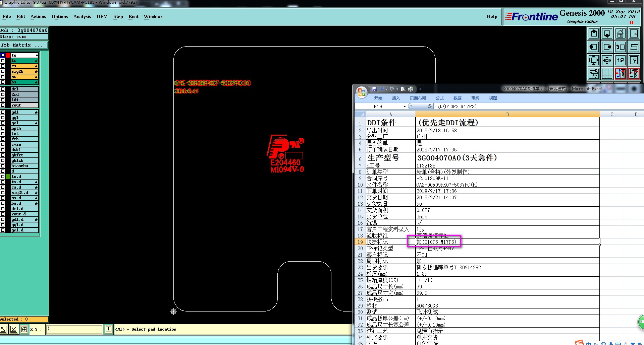Toggle the grid display icon
This screenshot has width=644, height=345.
pyautogui.click(x=607, y=74)
